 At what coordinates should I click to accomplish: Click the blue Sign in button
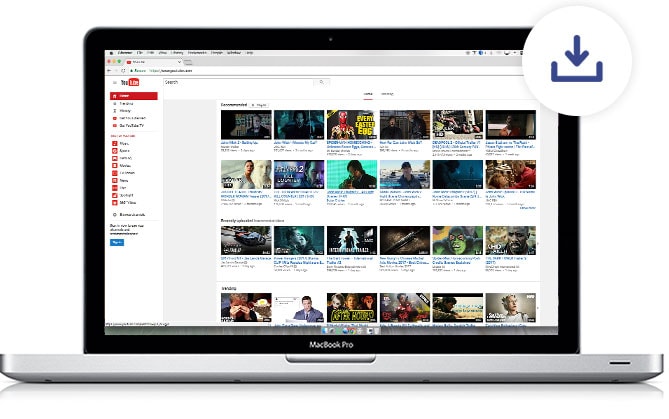117,242
